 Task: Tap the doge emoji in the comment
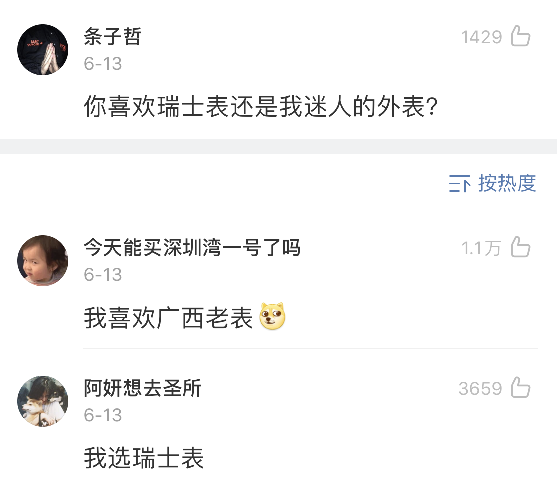click(x=272, y=316)
